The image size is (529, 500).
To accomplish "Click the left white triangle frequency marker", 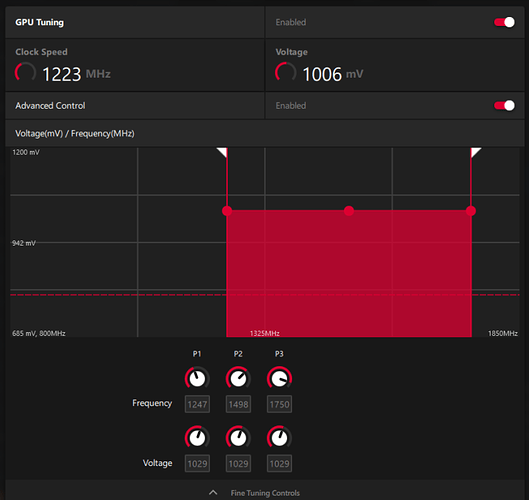I will (x=223, y=151).
